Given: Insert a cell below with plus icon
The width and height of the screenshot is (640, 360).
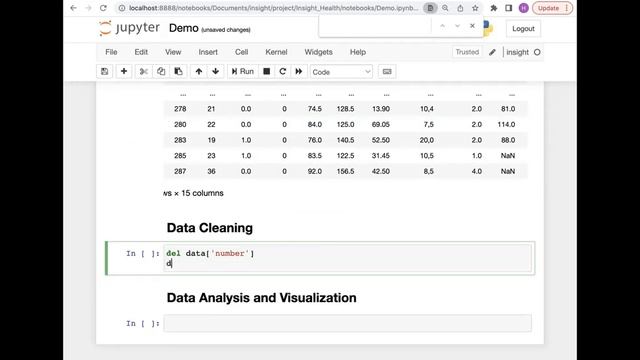Looking at the screenshot, I should point(124,71).
